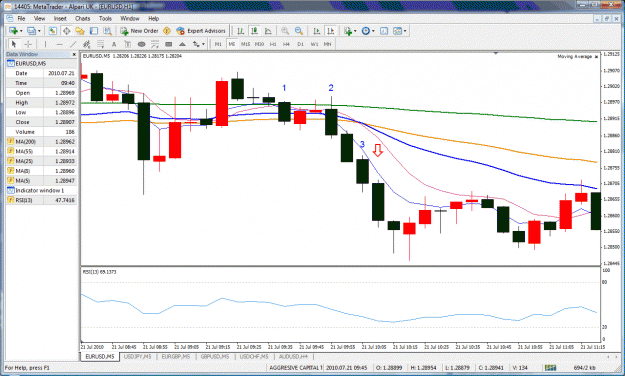Switch to M1 timeframe
Image resolution: width=625 pixels, height=376 pixels.
218,44
